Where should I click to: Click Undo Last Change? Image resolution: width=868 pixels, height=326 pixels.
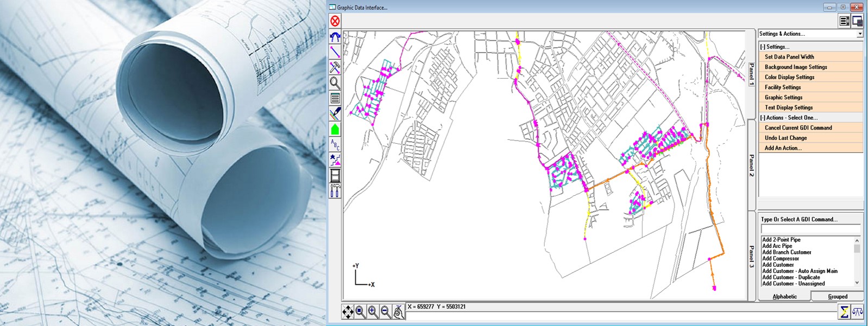pyautogui.click(x=810, y=138)
